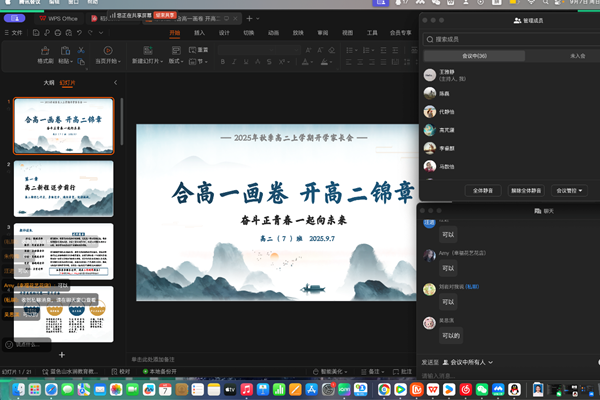Click the 新建幻灯片 new slide icon
The height and width of the screenshot is (400, 600).
(149, 50)
